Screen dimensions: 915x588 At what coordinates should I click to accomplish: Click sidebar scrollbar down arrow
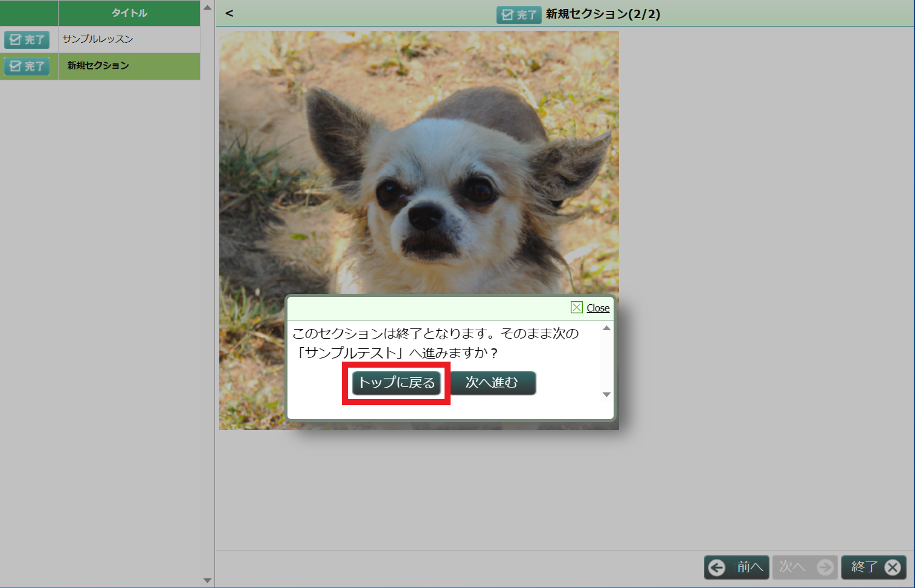207,580
